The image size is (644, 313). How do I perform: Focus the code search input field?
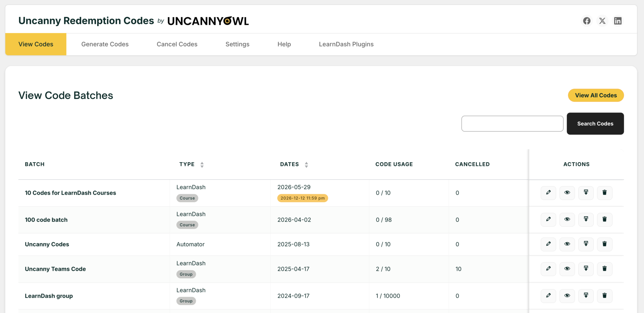[512, 124]
